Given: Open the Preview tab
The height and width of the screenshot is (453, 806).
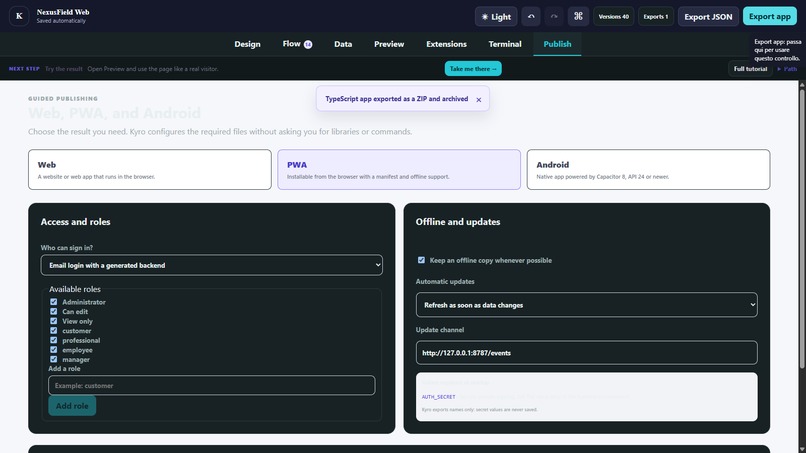Looking at the screenshot, I should click(389, 44).
